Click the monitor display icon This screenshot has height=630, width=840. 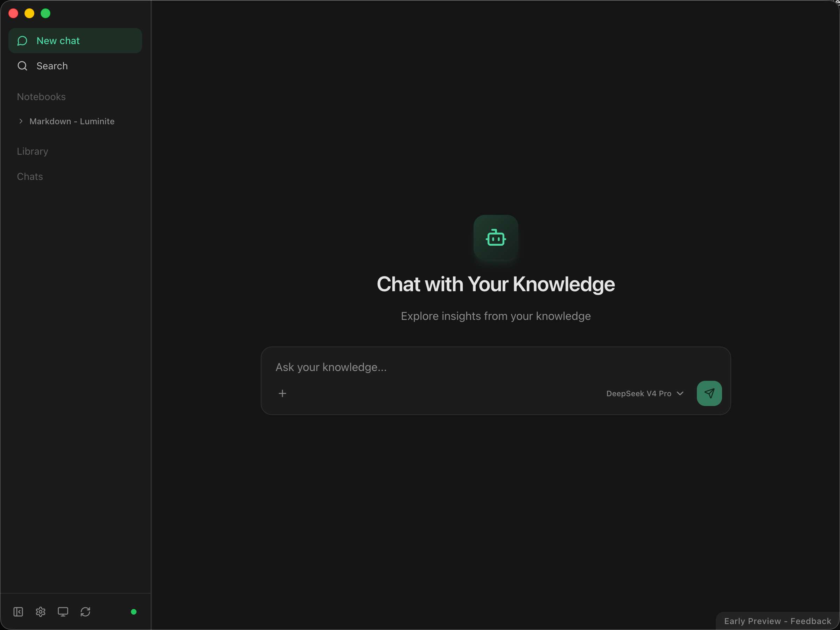(x=63, y=612)
